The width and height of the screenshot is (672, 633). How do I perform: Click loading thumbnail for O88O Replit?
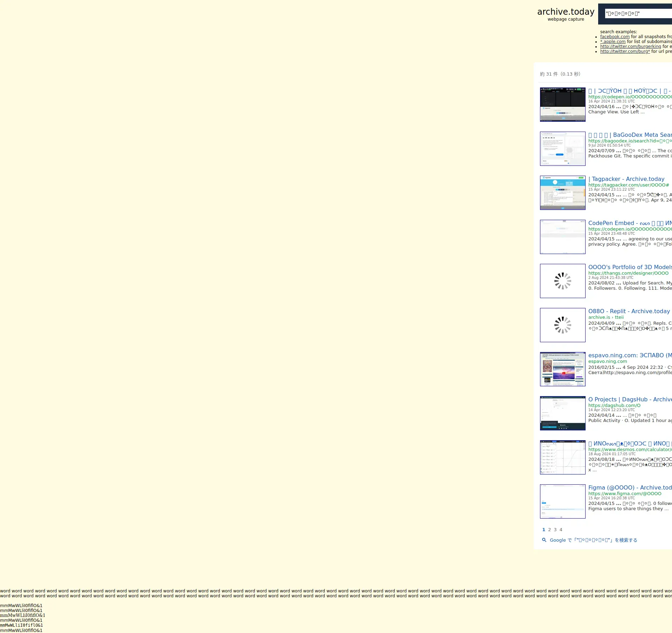coord(562,325)
